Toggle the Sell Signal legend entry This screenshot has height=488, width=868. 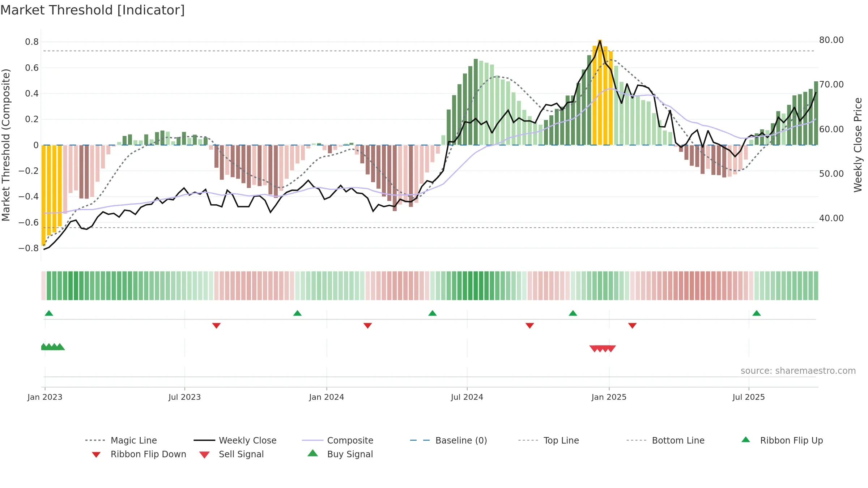pyautogui.click(x=231, y=454)
